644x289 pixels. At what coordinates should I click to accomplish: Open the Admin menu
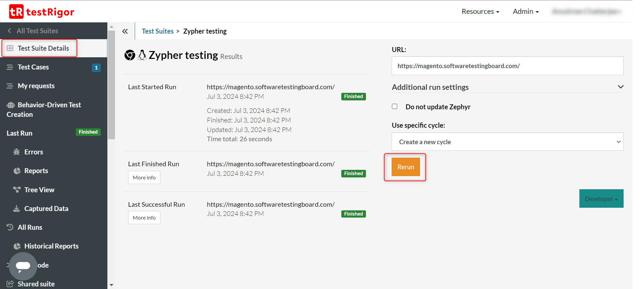pos(525,12)
